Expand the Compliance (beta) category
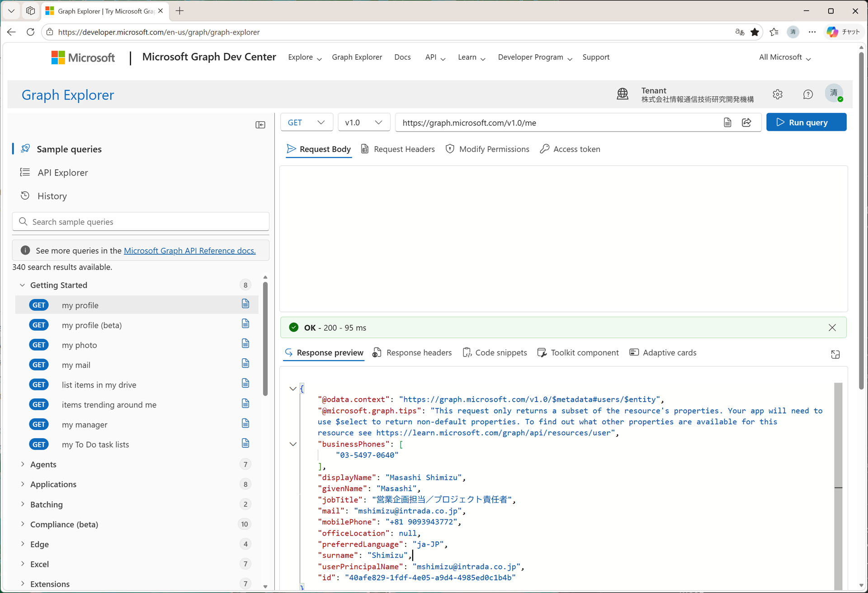The height and width of the screenshot is (593, 868). click(22, 524)
